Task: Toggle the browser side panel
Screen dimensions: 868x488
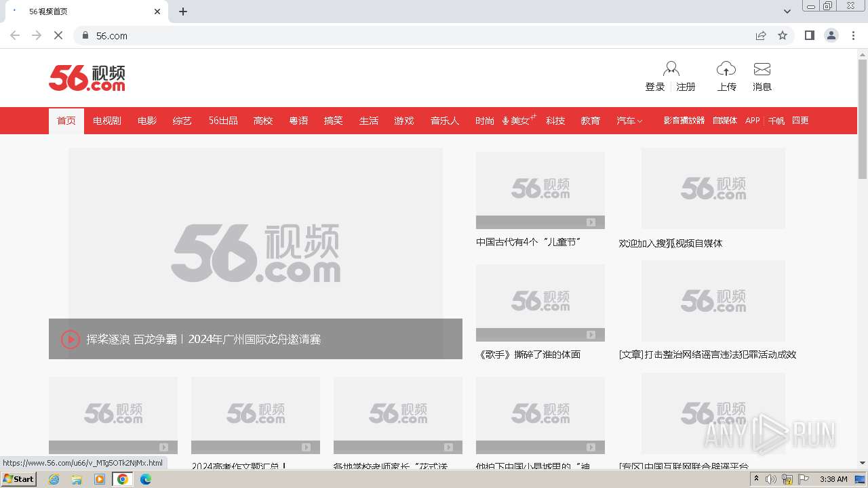Action: 810,35
